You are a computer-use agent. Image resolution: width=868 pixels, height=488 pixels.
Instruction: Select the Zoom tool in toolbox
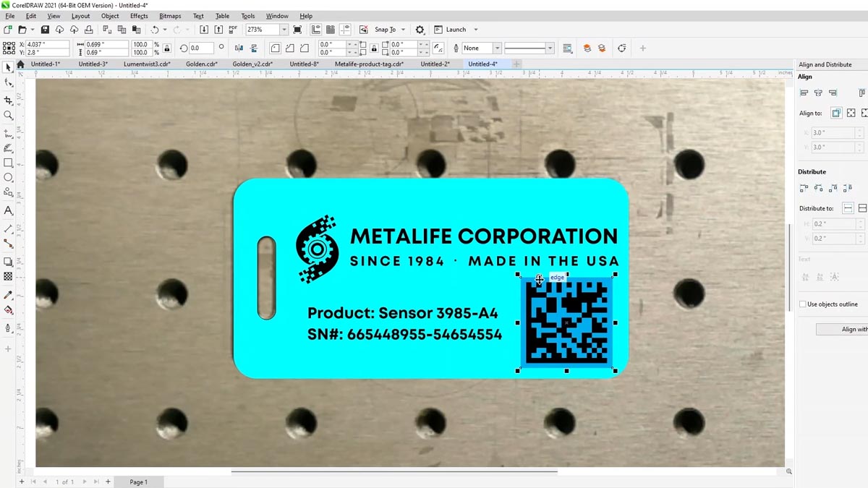[x=8, y=116]
